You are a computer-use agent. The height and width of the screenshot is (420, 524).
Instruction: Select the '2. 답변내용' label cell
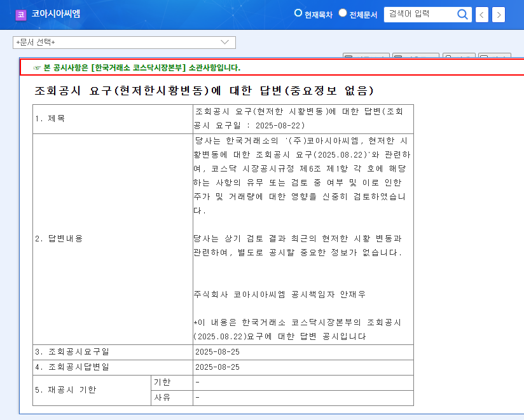(113, 239)
